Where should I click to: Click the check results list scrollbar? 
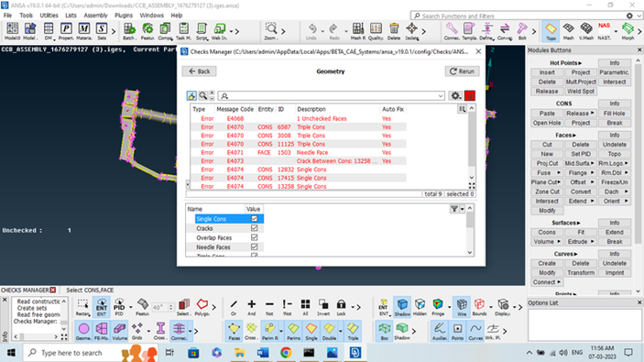coord(472,139)
